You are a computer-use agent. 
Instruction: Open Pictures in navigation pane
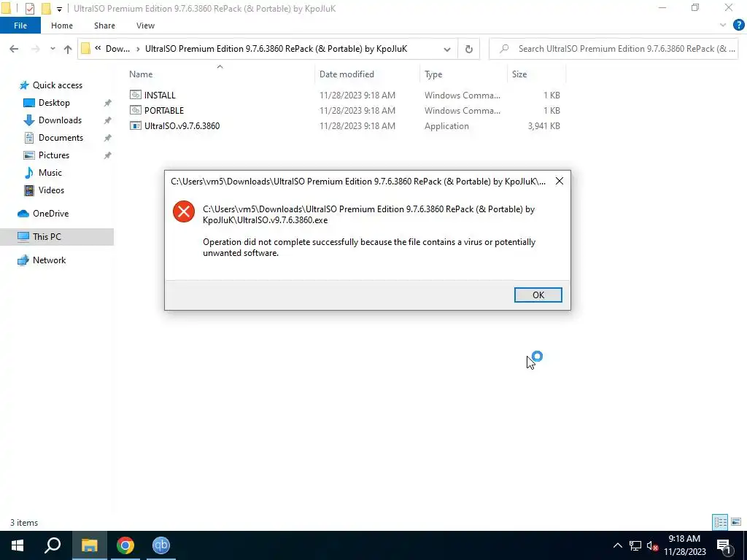point(54,155)
